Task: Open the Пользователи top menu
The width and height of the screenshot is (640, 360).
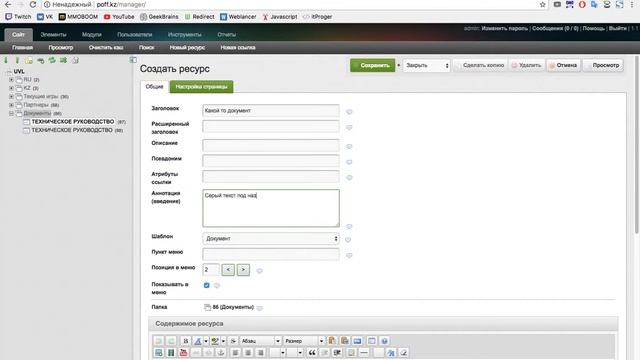Action: (135, 35)
